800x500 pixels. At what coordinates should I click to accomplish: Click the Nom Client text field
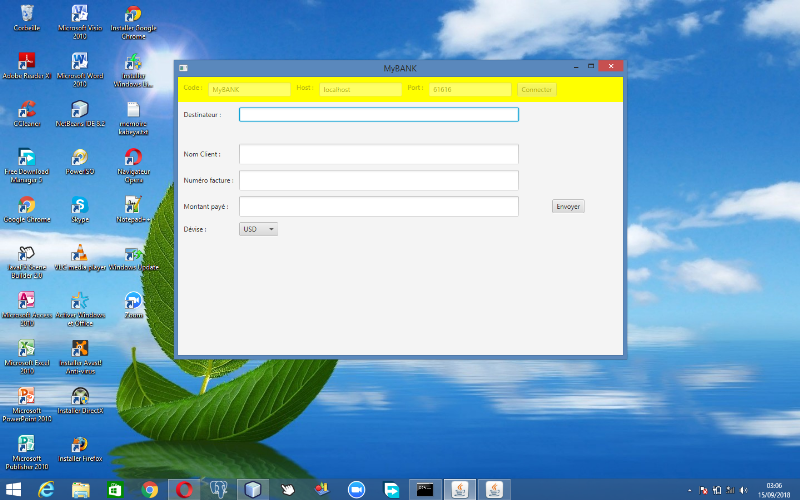pos(379,154)
